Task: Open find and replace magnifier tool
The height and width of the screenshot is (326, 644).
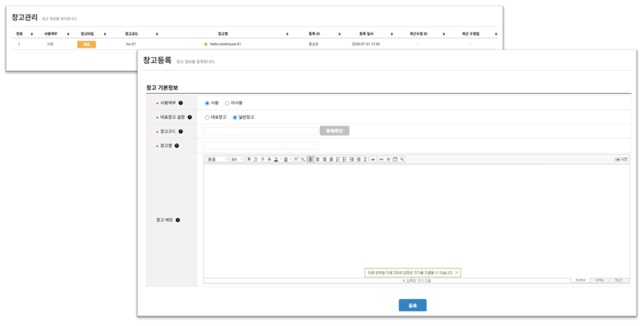Action: coord(402,160)
